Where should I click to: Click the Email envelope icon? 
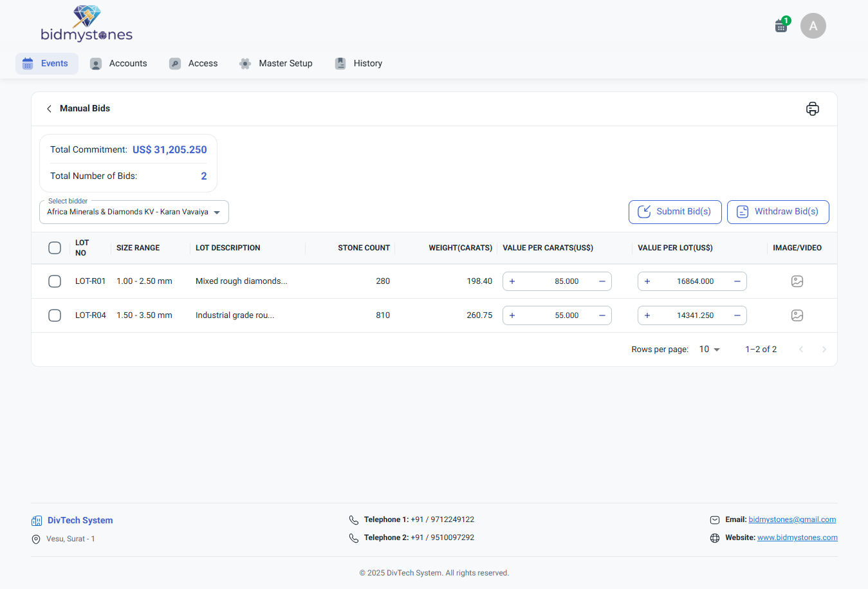pyautogui.click(x=715, y=520)
